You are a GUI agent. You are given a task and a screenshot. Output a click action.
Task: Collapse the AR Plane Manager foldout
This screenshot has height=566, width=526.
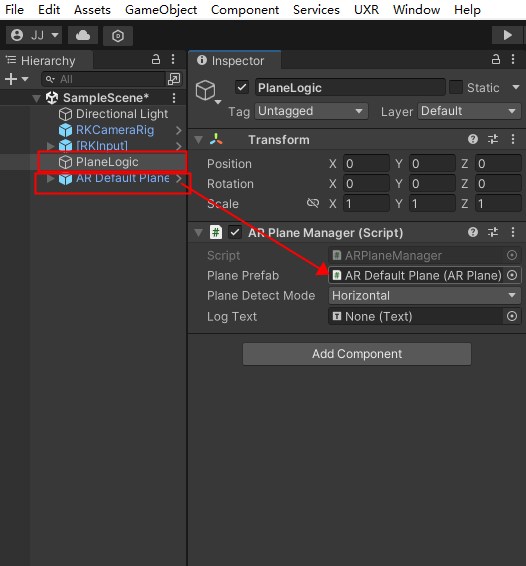tap(198, 233)
